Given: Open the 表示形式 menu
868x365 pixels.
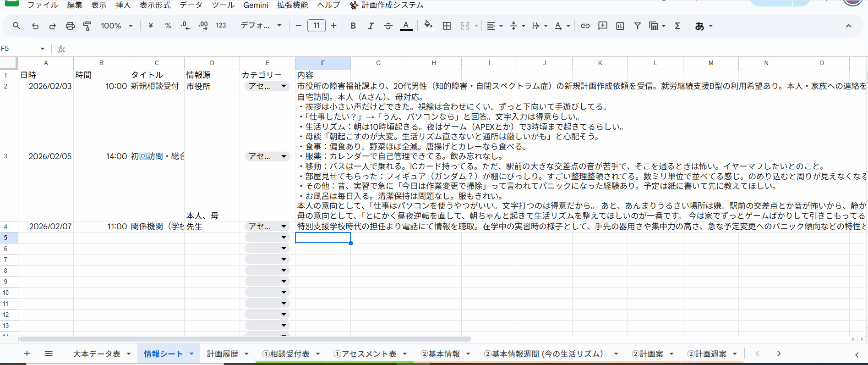Looking at the screenshot, I should [x=155, y=5].
